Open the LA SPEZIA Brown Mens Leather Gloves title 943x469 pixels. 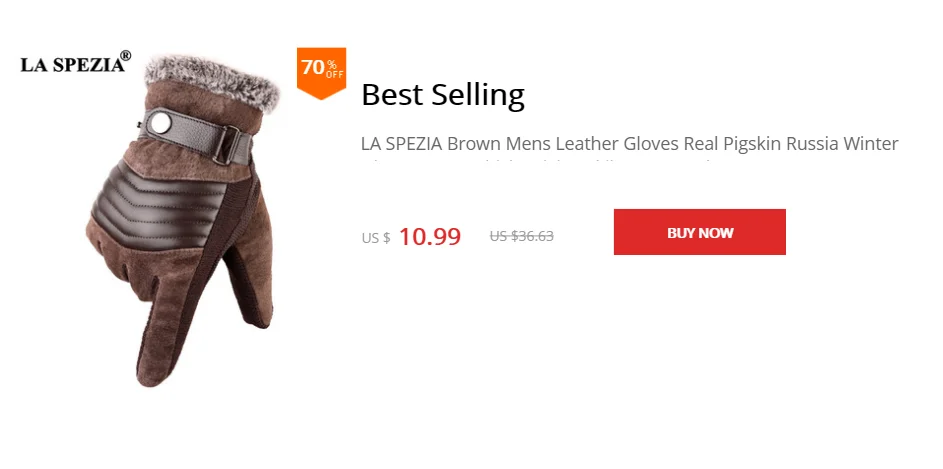(629, 144)
